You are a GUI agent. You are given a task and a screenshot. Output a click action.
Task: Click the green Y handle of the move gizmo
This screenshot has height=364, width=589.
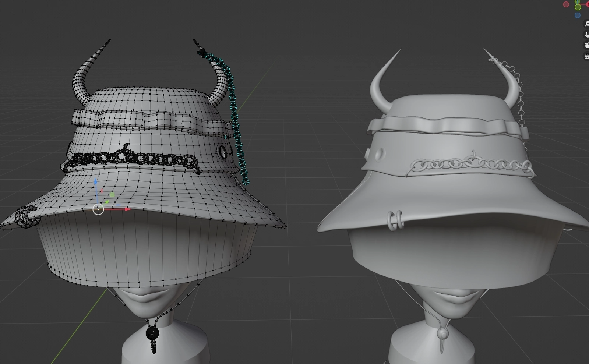pos(107,202)
